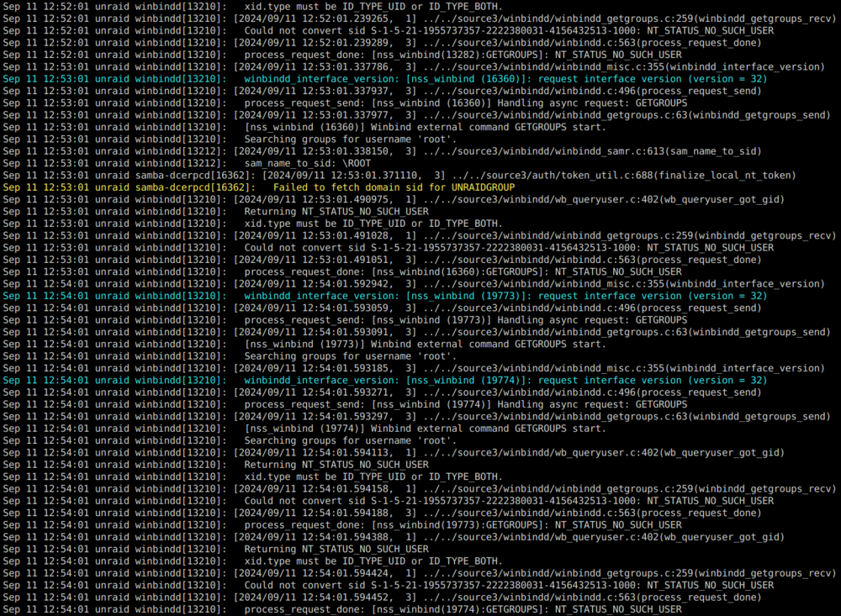Click cyan interface version line for nss_winbind (19774)

pyautogui.click(x=384, y=380)
